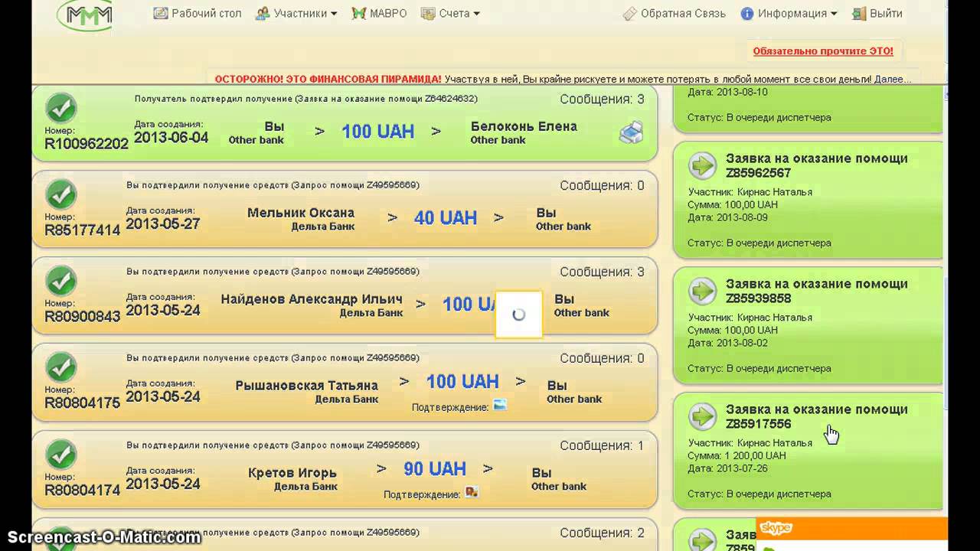Open confirmation image in Кретов Игорь row
The width and height of the screenshot is (980, 551).
pyautogui.click(x=472, y=492)
